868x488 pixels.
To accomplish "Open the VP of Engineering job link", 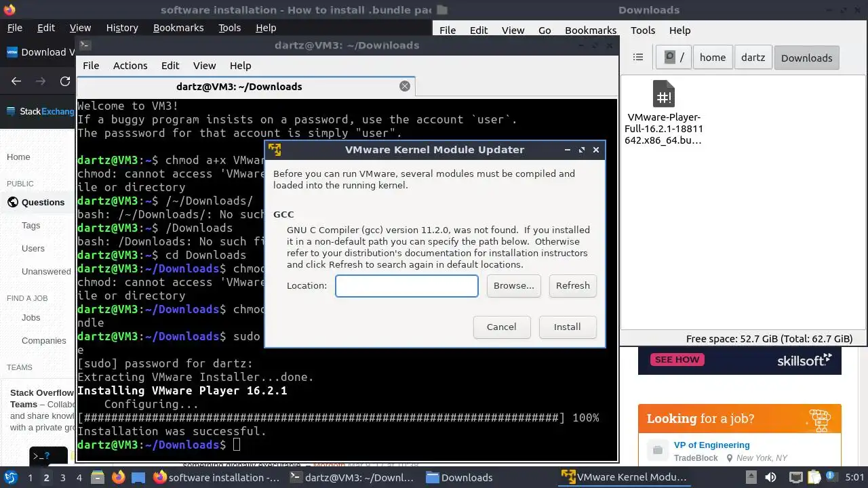I will point(711,445).
